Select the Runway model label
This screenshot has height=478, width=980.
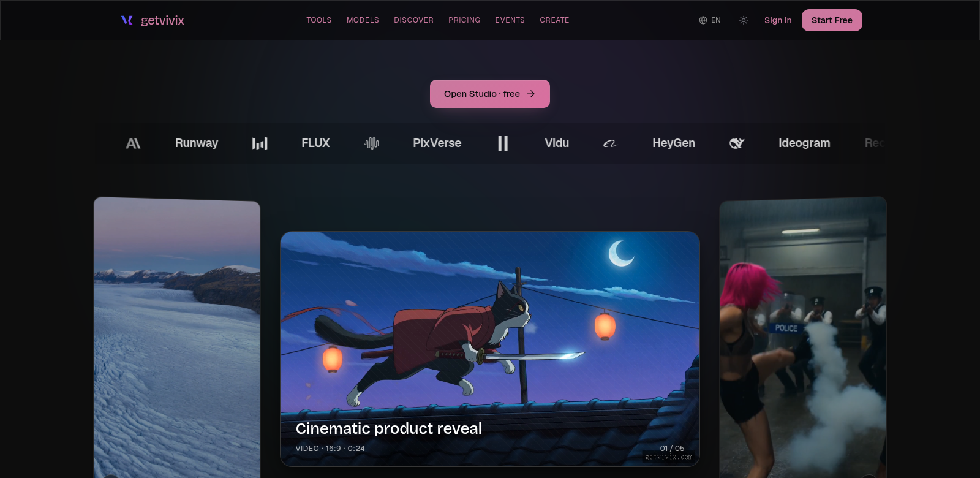[x=197, y=143]
